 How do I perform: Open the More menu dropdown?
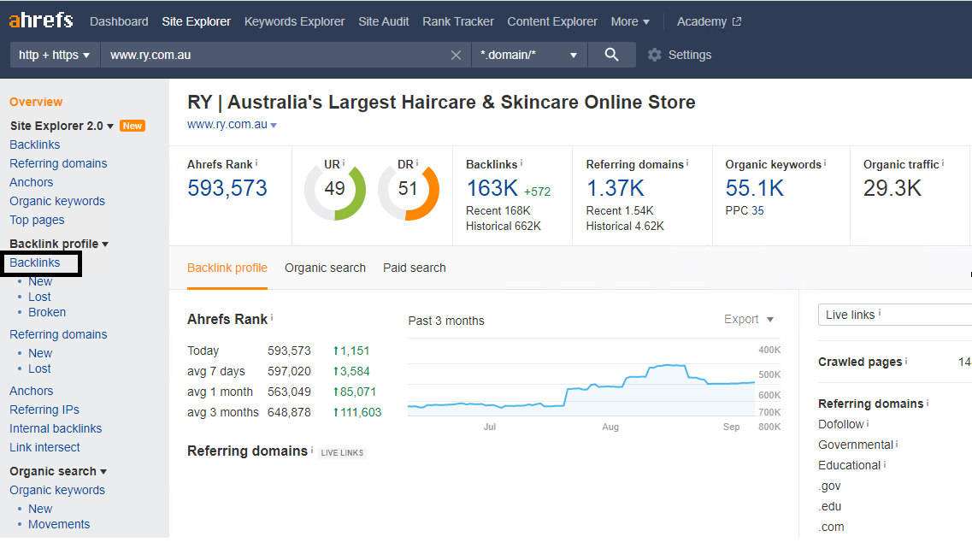pos(630,21)
